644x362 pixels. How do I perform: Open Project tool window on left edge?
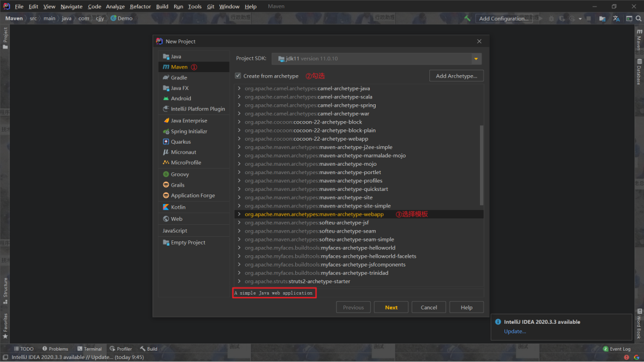pos(5,38)
